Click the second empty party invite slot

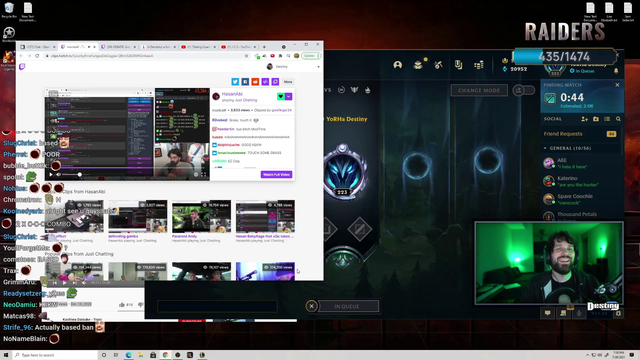[x=488, y=160]
